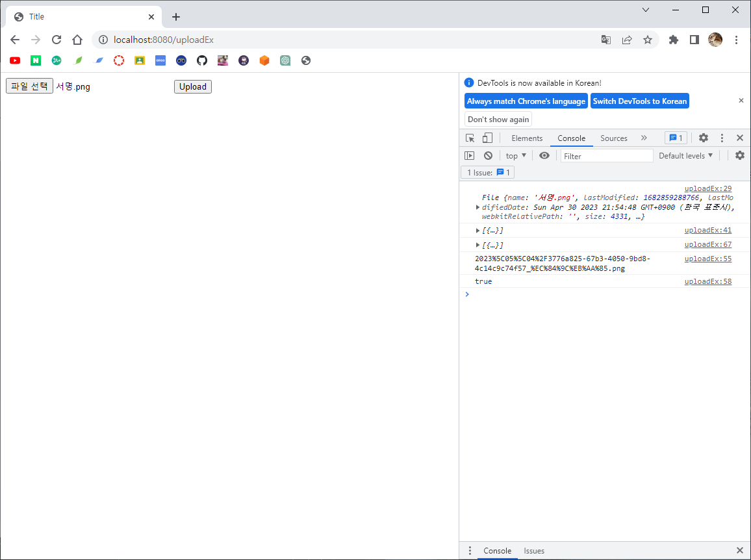This screenshot has width=751, height=560.
Task: Open the Chrome three-dot menu
Action: click(x=736, y=40)
